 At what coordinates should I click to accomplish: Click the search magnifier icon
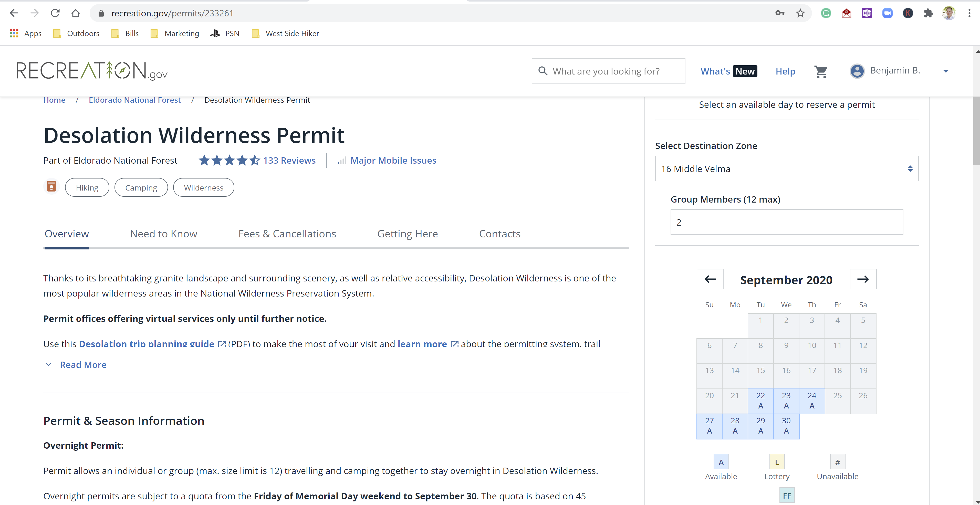pyautogui.click(x=543, y=71)
